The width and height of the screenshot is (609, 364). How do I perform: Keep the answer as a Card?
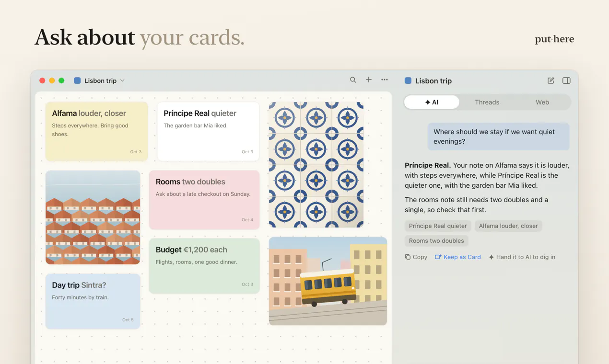click(457, 257)
